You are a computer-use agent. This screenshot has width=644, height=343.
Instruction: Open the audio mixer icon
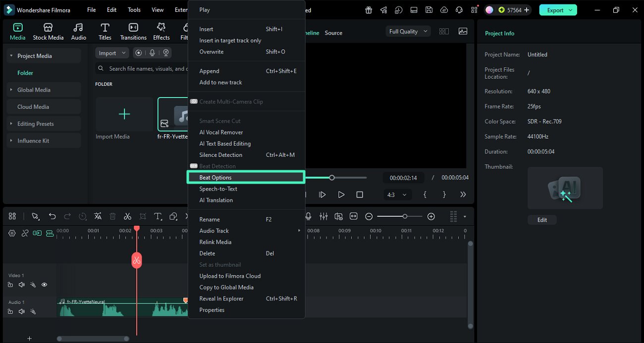pyautogui.click(x=323, y=216)
